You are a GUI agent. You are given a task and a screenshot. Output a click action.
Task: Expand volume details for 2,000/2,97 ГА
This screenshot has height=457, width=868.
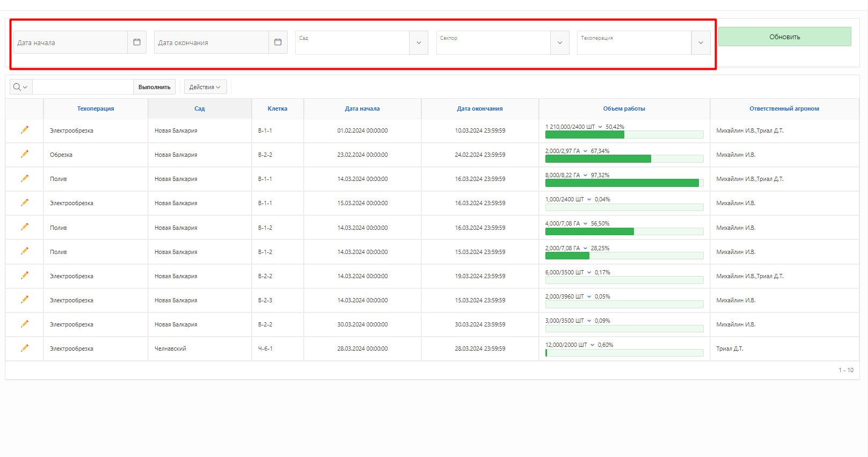point(585,151)
